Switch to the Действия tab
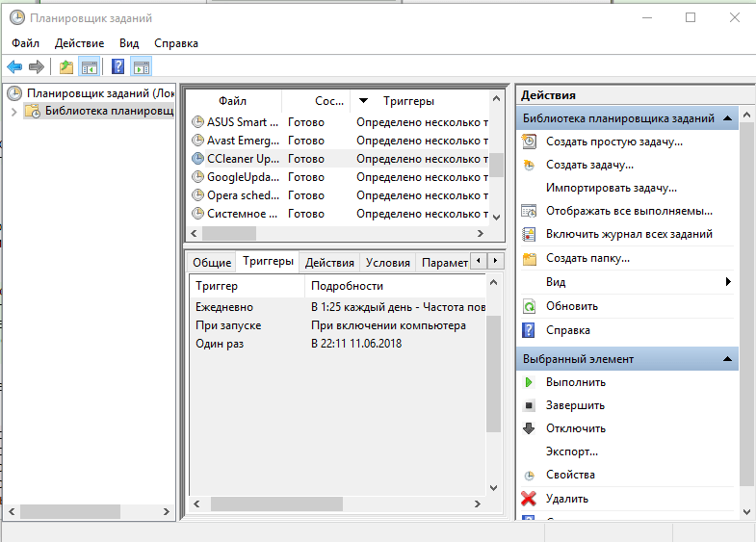Viewport: 756px width, 542px height. (329, 263)
